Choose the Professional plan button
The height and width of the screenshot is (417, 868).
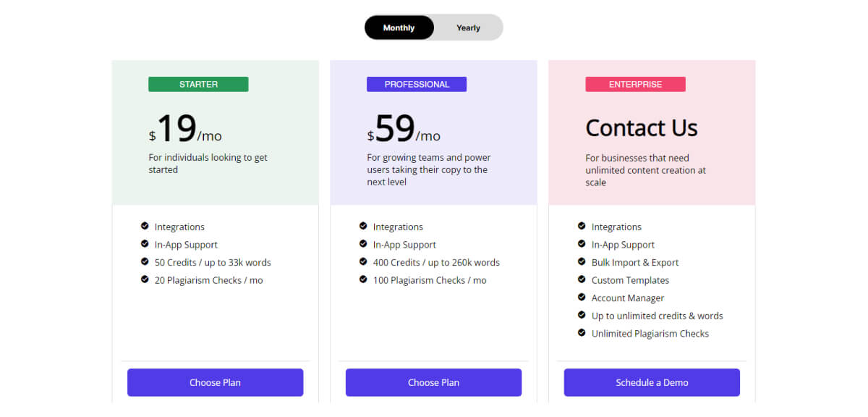(x=433, y=382)
